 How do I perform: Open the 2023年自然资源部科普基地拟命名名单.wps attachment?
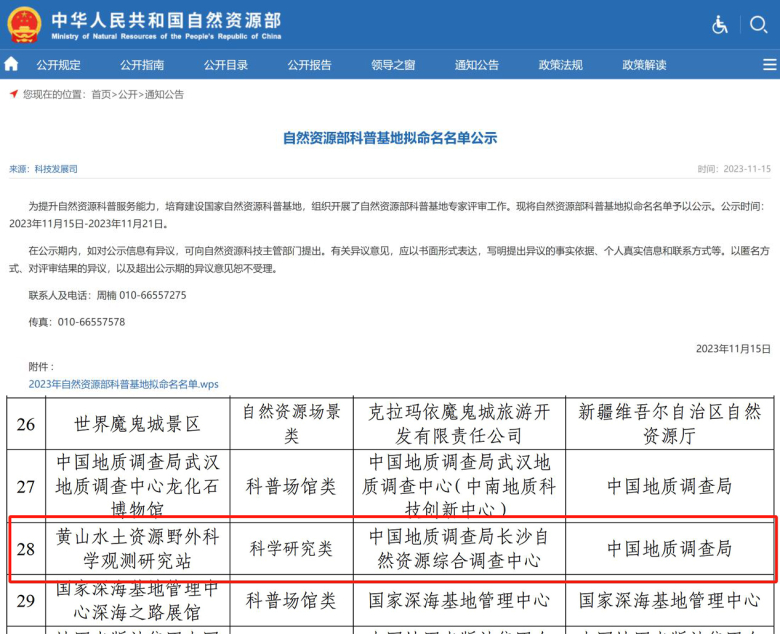[x=123, y=384]
